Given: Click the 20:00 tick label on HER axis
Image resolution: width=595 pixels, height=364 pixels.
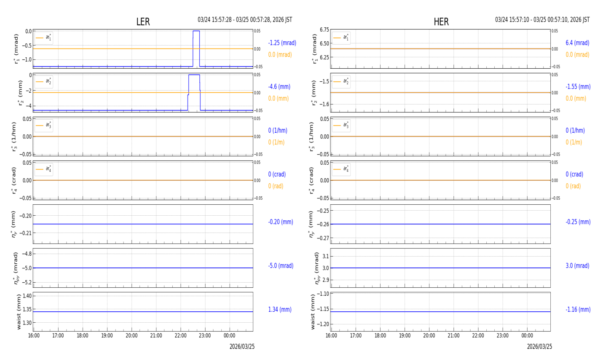Looking at the screenshot, I should tap(429, 336).
